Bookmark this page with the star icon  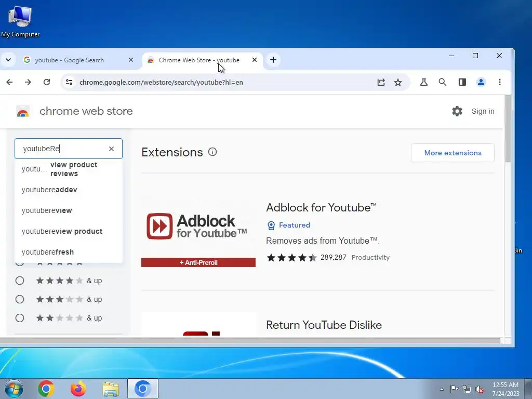coord(398,82)
